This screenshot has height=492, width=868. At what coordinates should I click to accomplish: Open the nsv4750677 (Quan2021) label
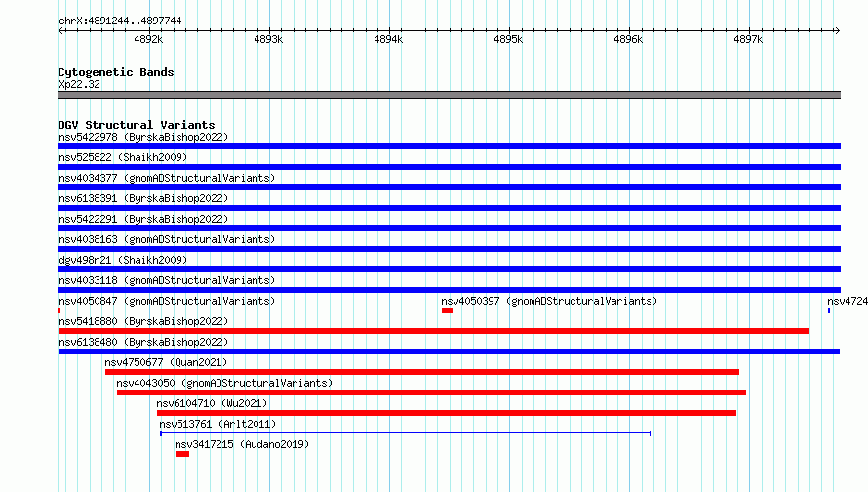coord(166,362)
